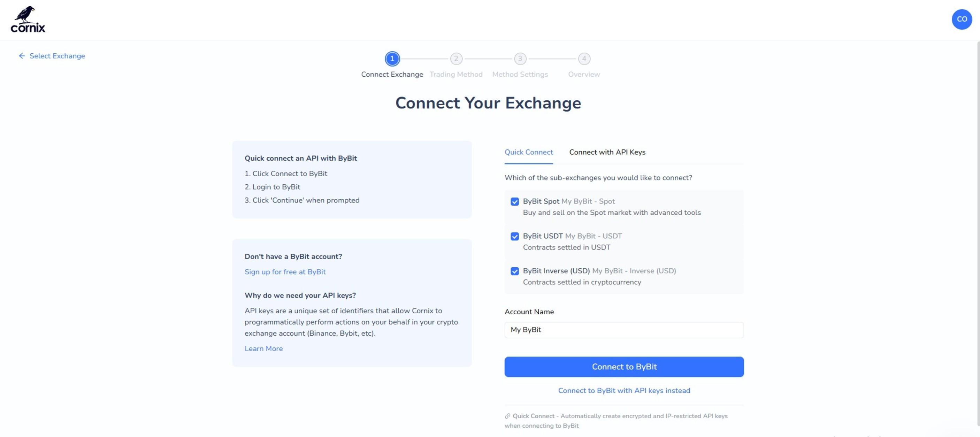Click the Learn More link

tap(263, 348)
